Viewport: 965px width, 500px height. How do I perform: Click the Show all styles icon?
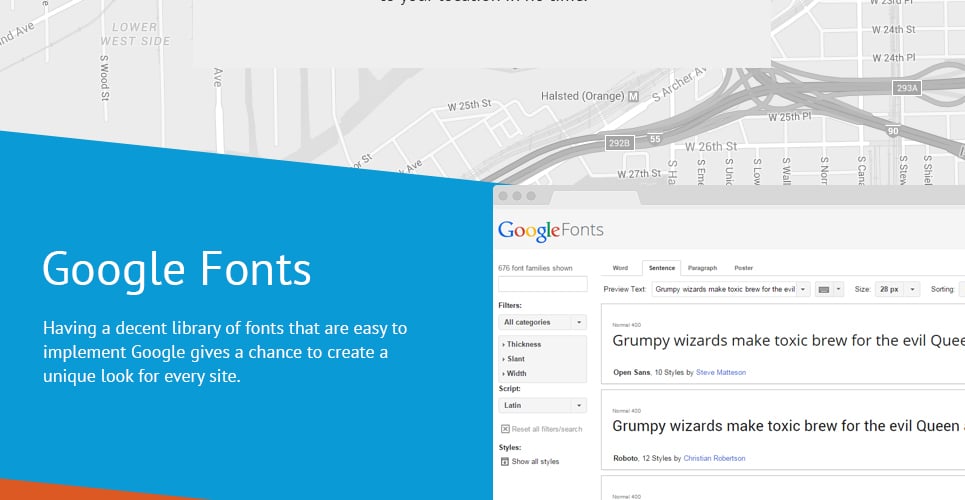tap(505, 462)
